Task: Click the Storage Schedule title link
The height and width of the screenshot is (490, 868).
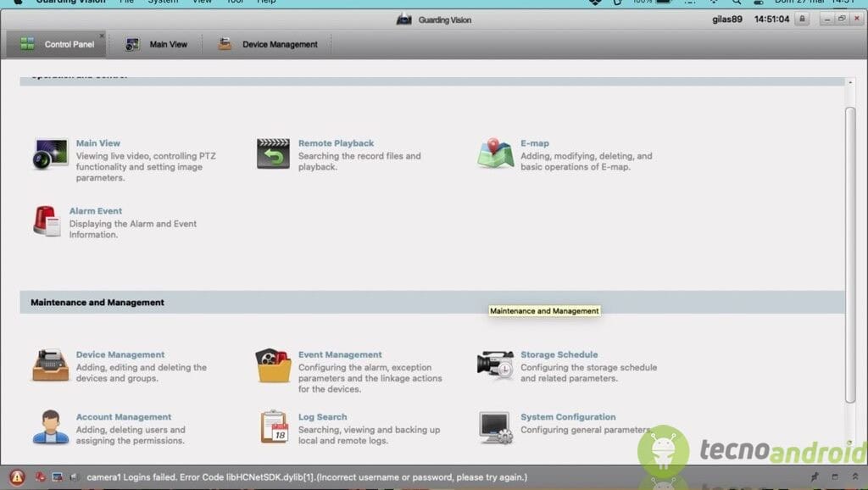Action: pyautogui.click(x=559, y=354)
